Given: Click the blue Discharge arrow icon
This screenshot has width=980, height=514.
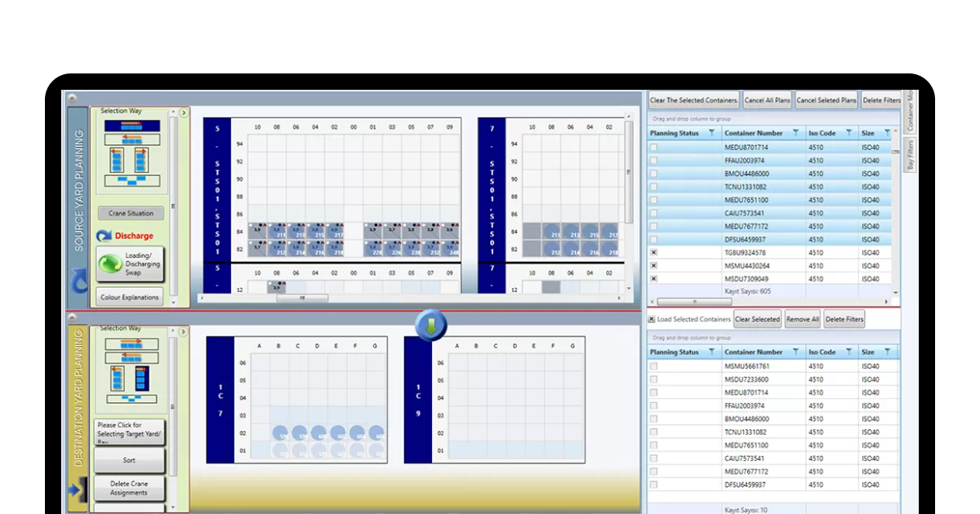Looking at the screenshot, I should point(104,236).
